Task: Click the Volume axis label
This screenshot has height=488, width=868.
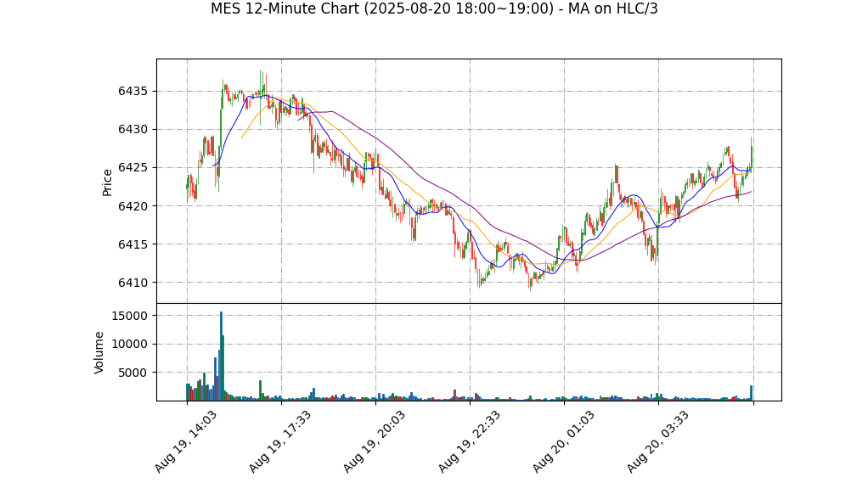Action: pos(99,352)
